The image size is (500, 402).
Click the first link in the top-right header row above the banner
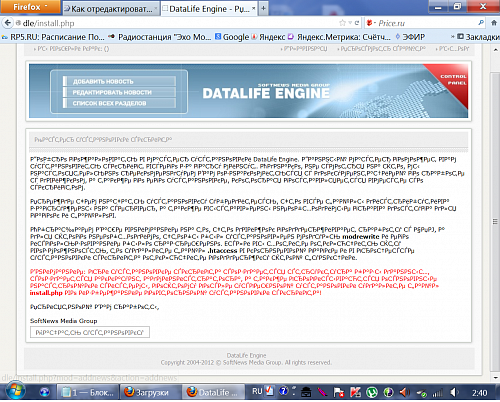(x=305, y=49)
